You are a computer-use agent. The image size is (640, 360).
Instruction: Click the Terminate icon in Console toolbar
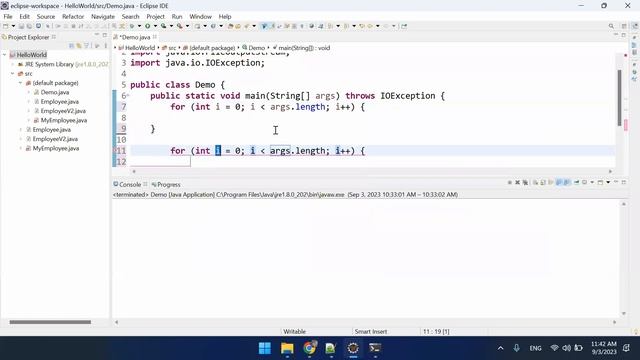tap(510, 182)
